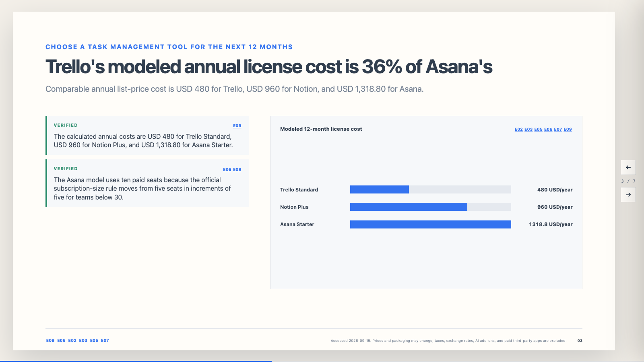Click the 'Accessed 2026-09-15' footnote text
Viewport: 644px width, 362px height.
click(448, 341)
